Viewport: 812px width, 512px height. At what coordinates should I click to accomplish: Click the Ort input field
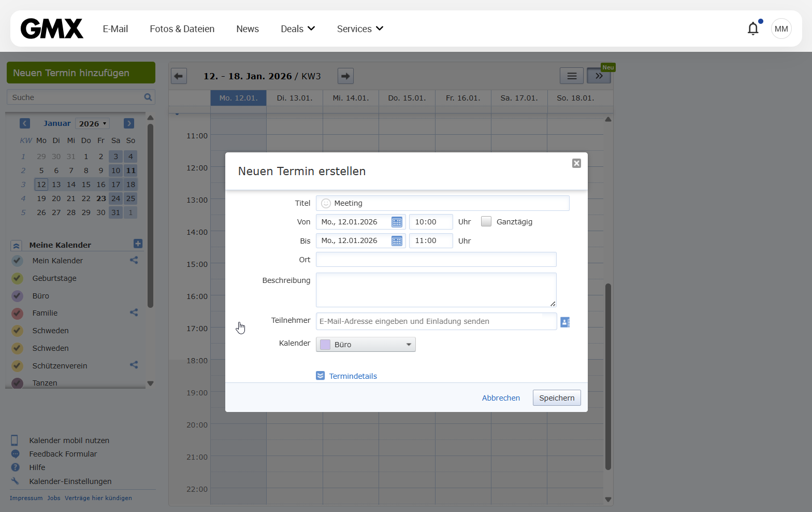[436, 260]
